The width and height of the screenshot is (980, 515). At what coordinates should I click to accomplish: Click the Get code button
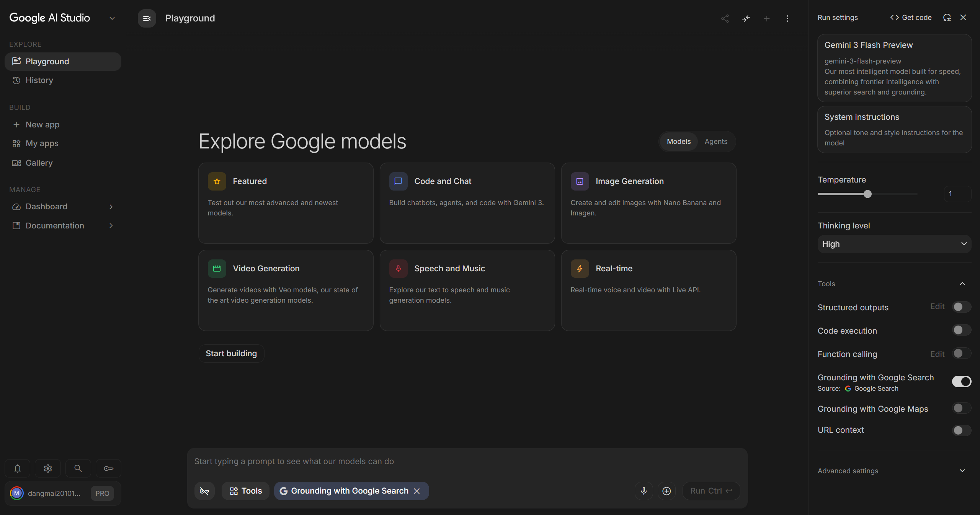(x=911, y=18)
